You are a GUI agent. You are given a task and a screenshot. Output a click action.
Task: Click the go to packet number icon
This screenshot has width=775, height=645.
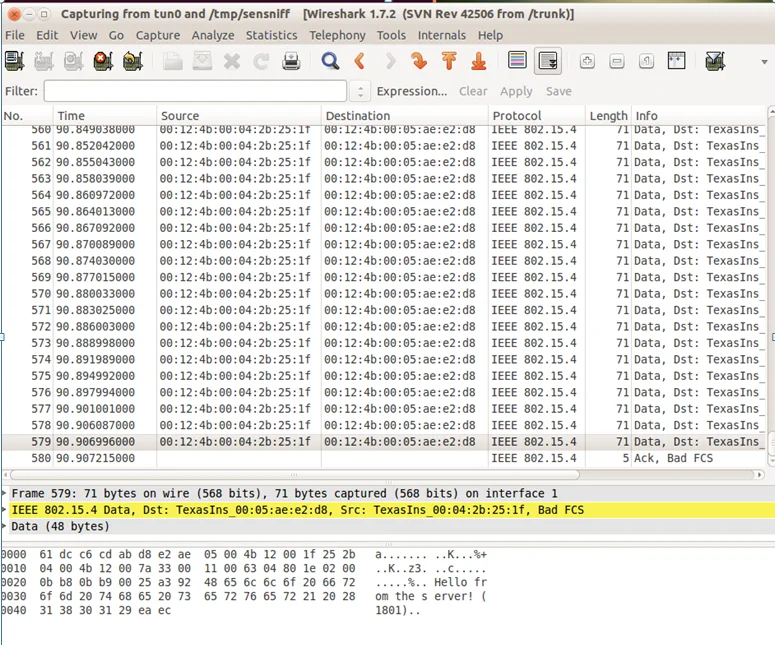click(419, 61)
